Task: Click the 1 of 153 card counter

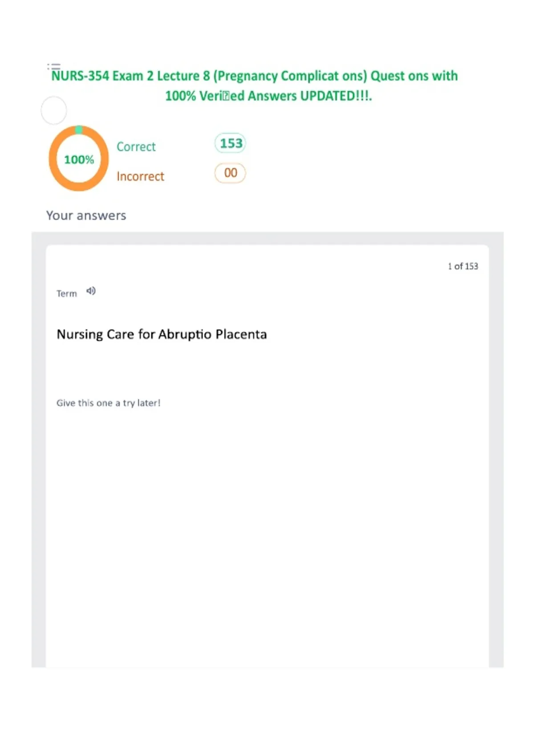Action: pyautogui.click(x=463, y=266)
